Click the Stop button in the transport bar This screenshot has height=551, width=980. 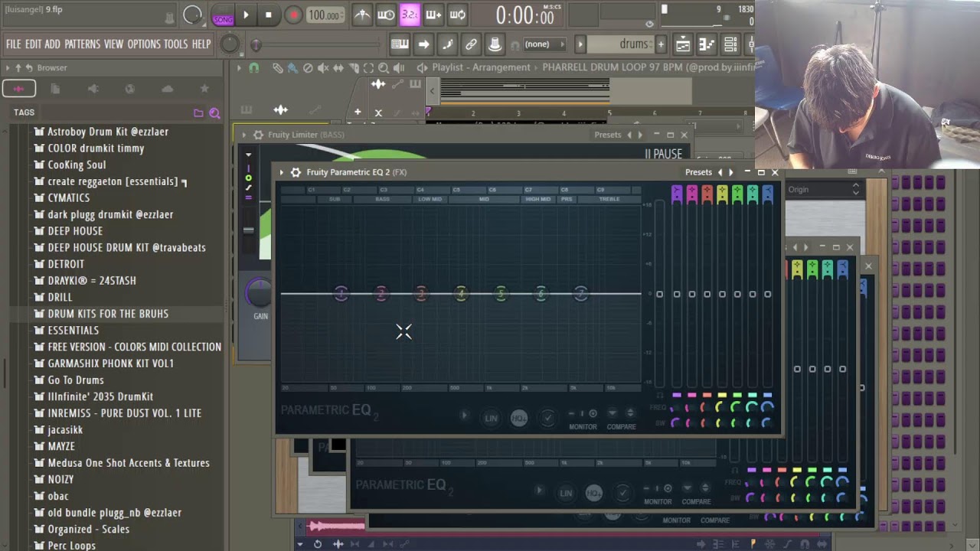(268, 15)
